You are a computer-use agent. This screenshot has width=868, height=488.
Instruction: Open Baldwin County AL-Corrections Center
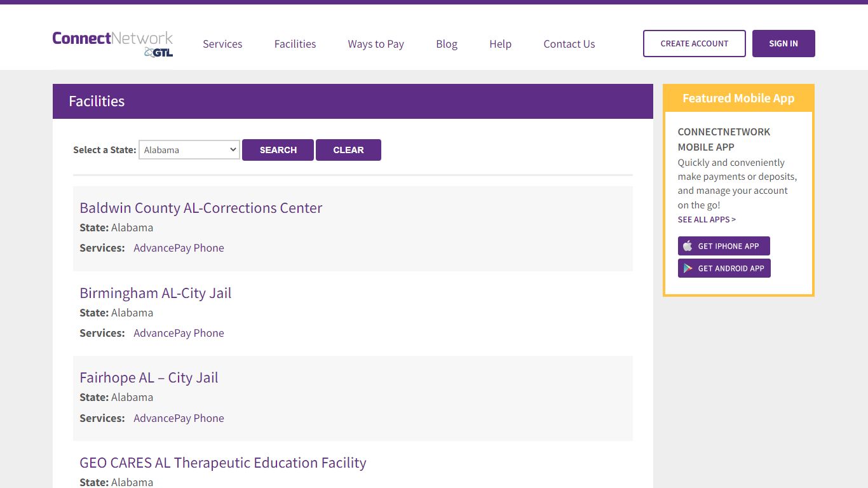pyautogui.click(x=201, y=208)
